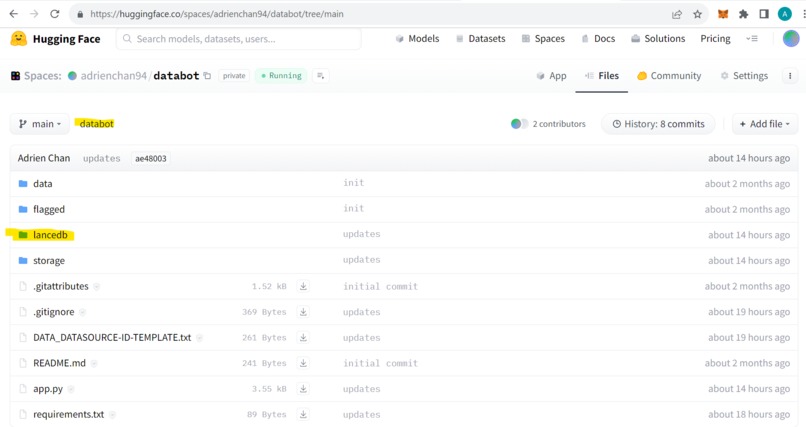This screenshot has height=427, width=806.
Task: Click the data folder icon
Action: (23, 183)
